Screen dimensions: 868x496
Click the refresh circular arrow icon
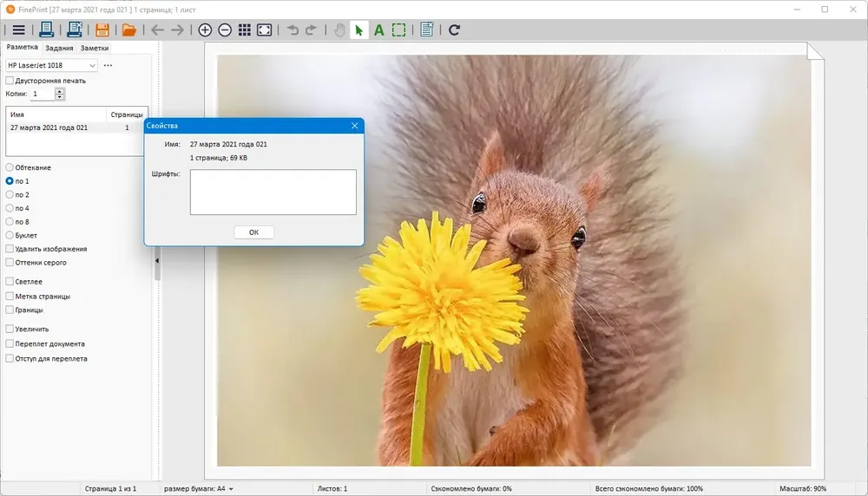tap(454, 29)
